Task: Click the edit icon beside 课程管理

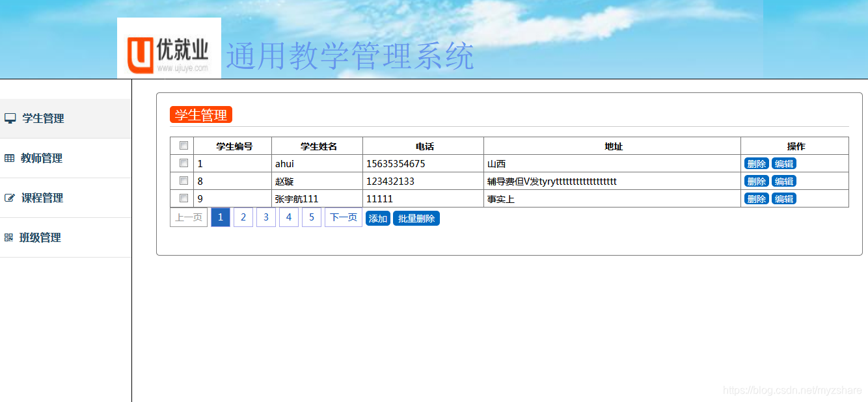Action: click(x=9, y=198)
